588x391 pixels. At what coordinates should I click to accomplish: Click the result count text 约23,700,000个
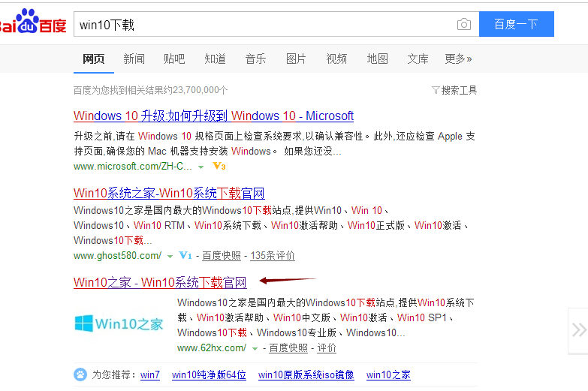pos(196,90)
